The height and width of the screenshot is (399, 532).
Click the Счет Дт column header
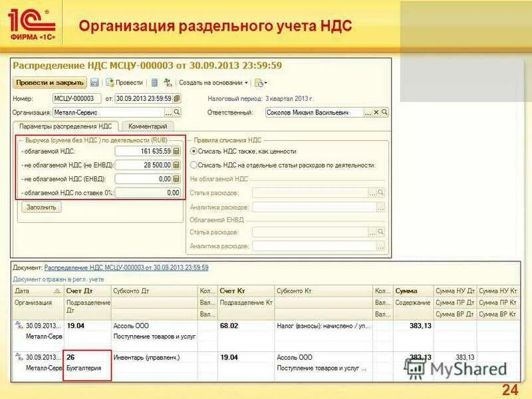pyautogui.click(x=88, y=291)
